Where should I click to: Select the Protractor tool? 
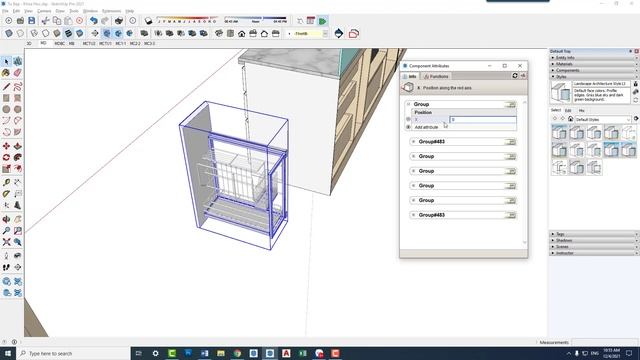[x=6, y=194]
